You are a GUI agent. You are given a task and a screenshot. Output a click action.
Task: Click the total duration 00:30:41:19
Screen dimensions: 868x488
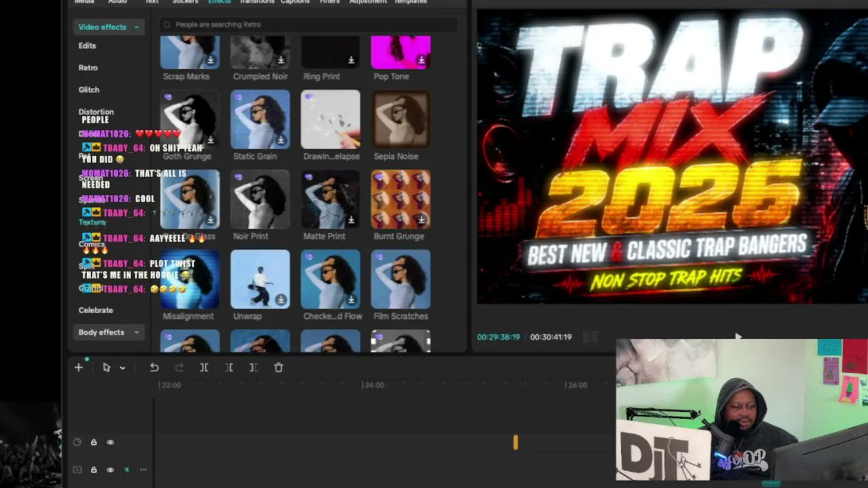coord(551,337)
